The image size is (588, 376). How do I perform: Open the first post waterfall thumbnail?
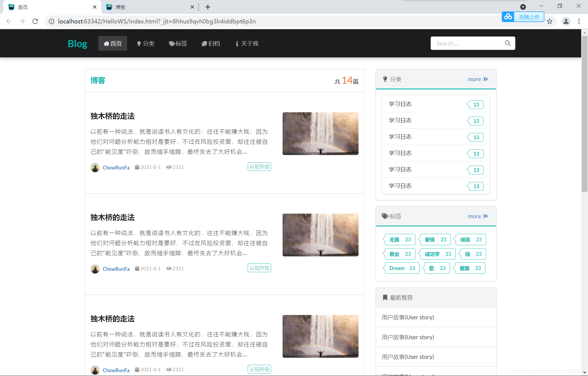320,134
